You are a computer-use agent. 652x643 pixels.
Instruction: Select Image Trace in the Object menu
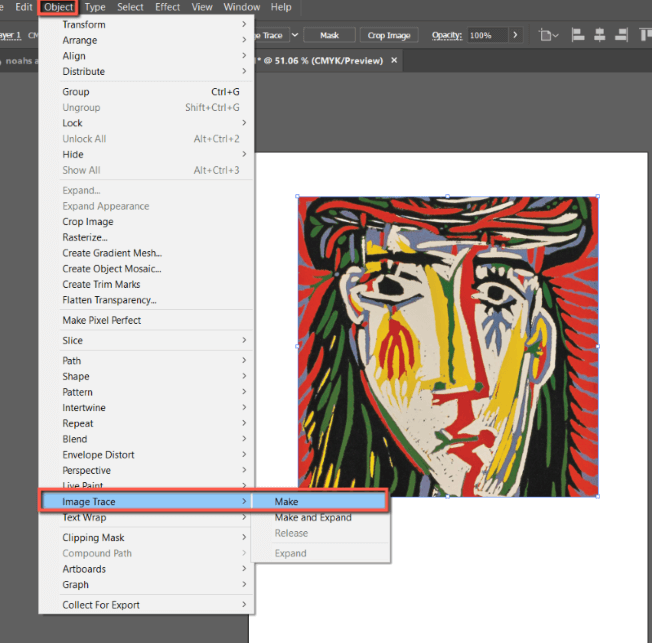146,502
